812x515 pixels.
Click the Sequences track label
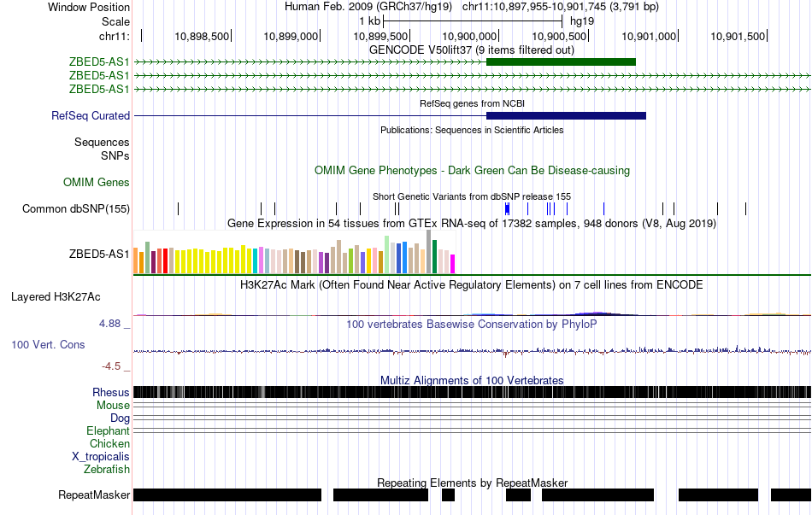(102, 143)
